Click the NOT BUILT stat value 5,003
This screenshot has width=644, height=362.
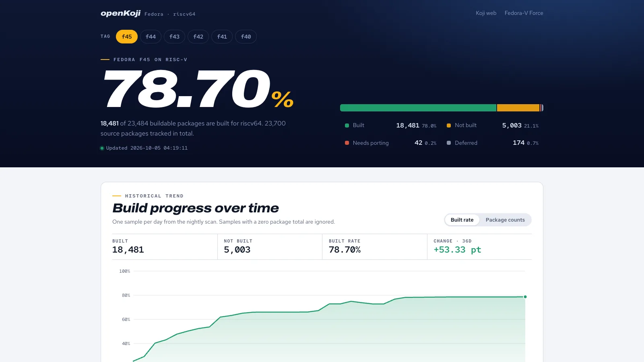pos(237,250)
